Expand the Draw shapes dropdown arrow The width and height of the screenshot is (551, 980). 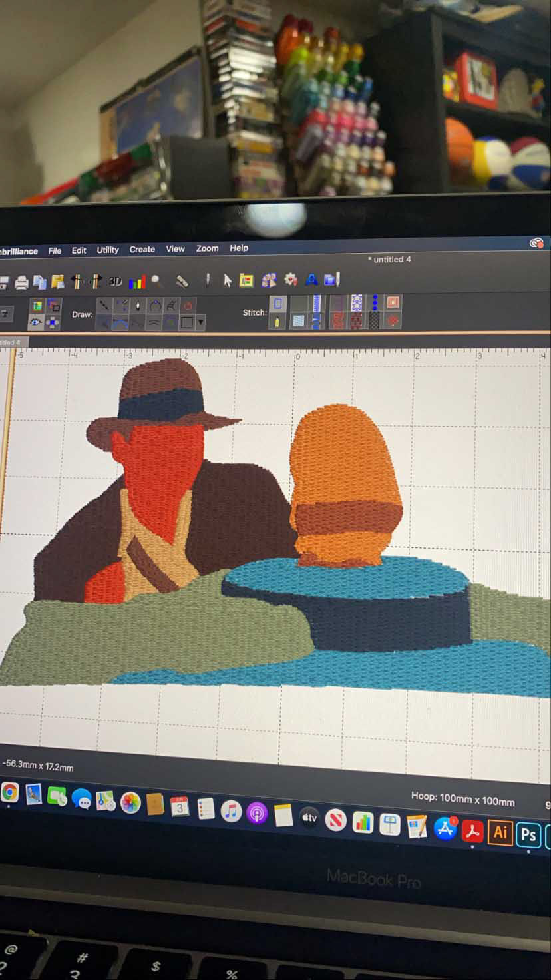(200, 322)
